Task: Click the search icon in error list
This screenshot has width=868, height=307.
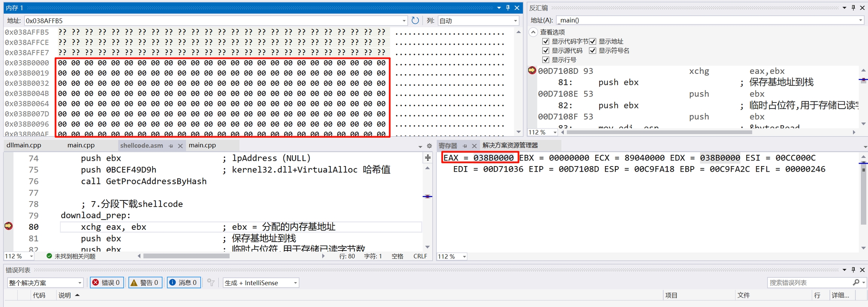Action: coord(856,283)
